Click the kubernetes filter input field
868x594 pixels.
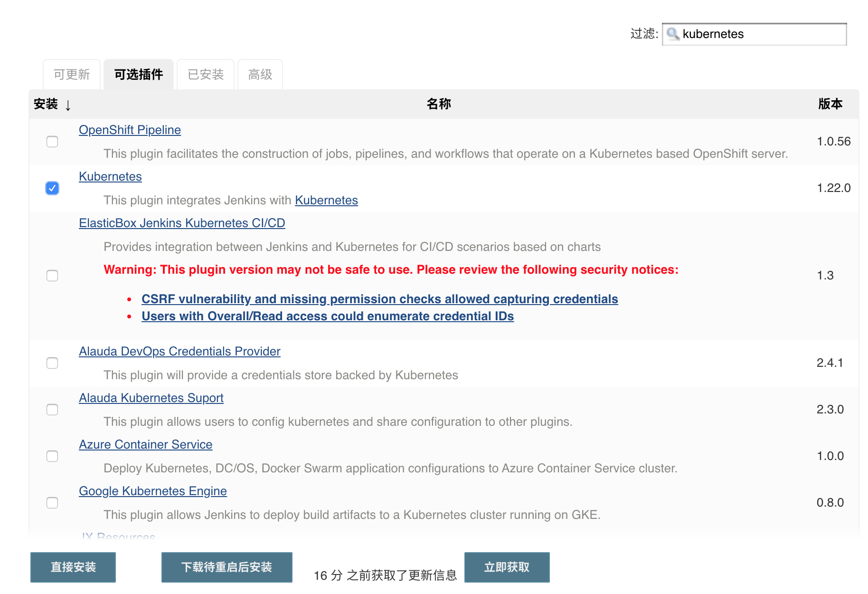[755, 34]
